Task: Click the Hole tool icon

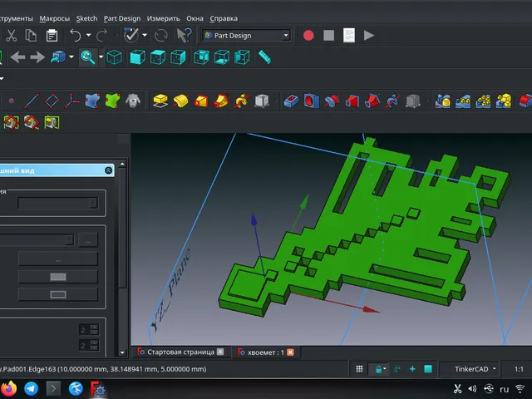Action: click(312, 101)
